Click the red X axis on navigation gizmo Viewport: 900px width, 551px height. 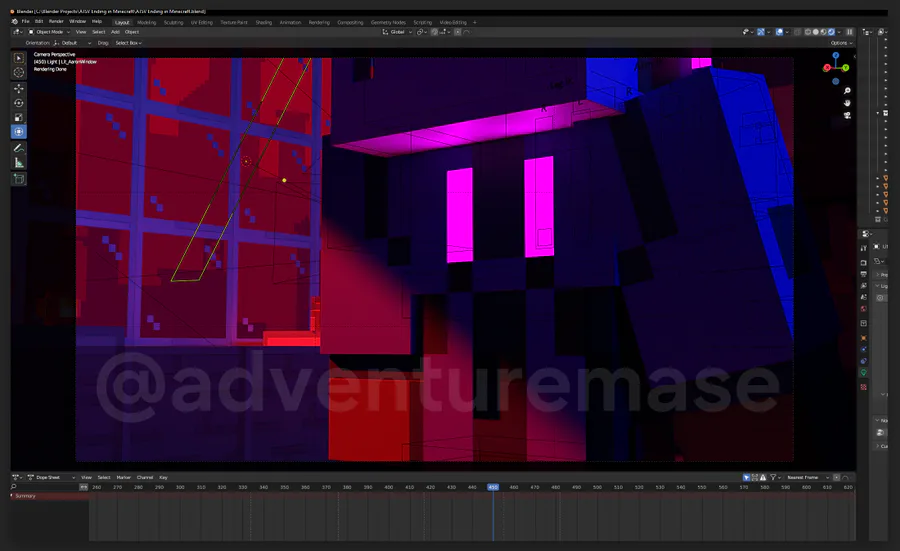pyautogui.click(x=827, y=68)
